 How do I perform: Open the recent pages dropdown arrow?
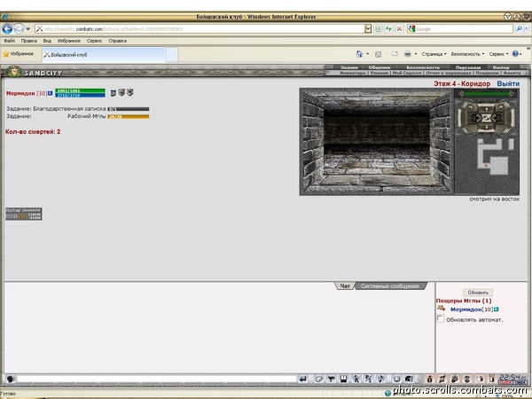coord(28,29)
